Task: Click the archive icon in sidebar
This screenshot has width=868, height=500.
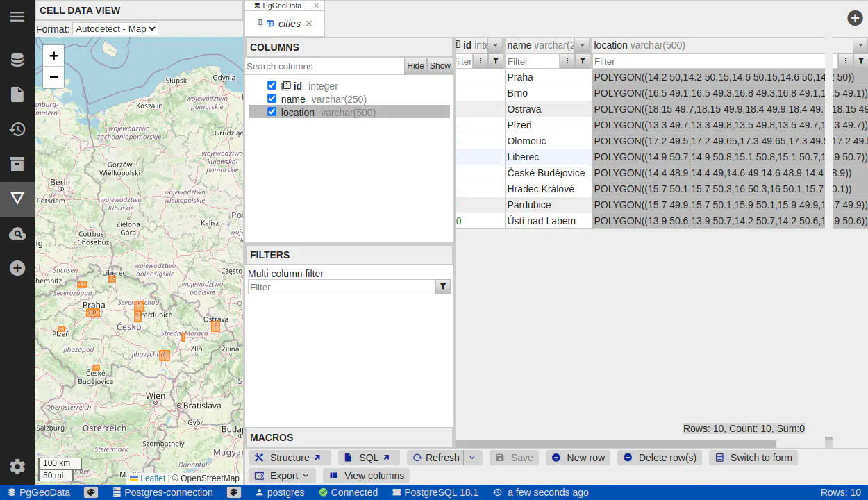Action: click(17, 164)
